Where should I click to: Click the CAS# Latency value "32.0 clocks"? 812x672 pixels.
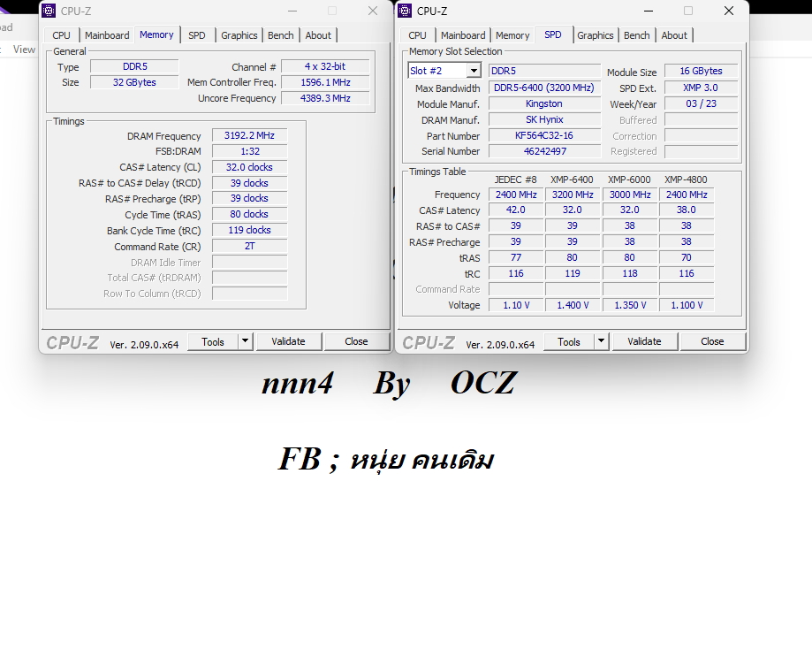249,167
